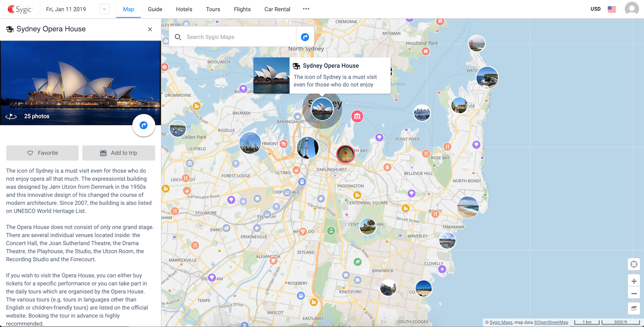Open the user profile avatar
This screenshot has width=644, height=327.
click(x=631, y=9)
